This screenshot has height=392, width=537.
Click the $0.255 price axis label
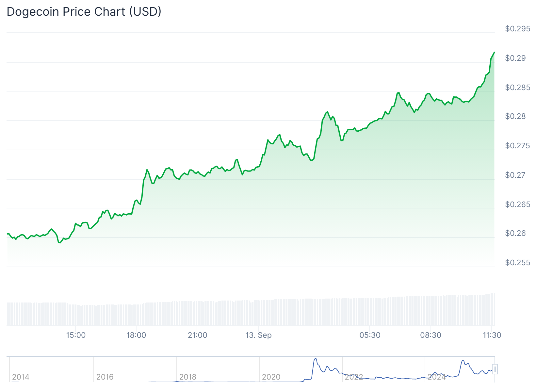click(x=517, y=263)
